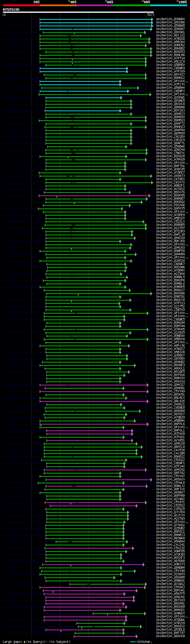Select hit label UniRef100_A7PI69
The image size is (190, 644).
point(170,72)
